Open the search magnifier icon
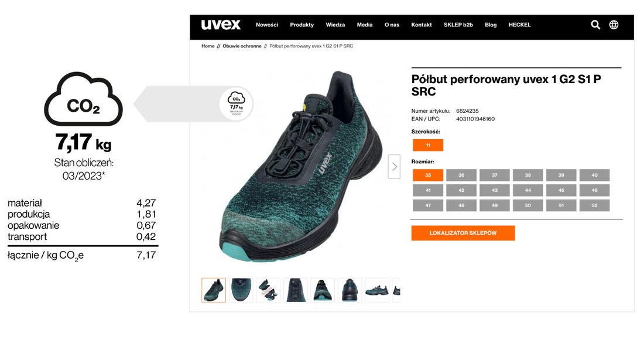 [595, 25]
